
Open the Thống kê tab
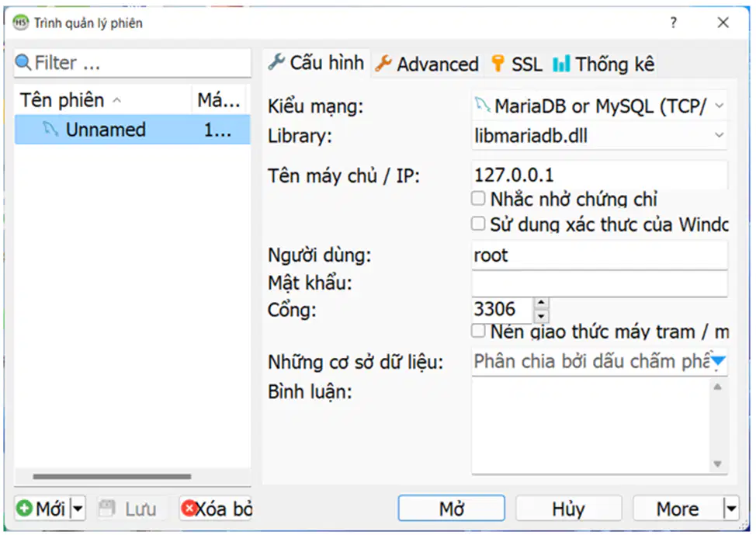pyautogui.click(x=604, y=64)
